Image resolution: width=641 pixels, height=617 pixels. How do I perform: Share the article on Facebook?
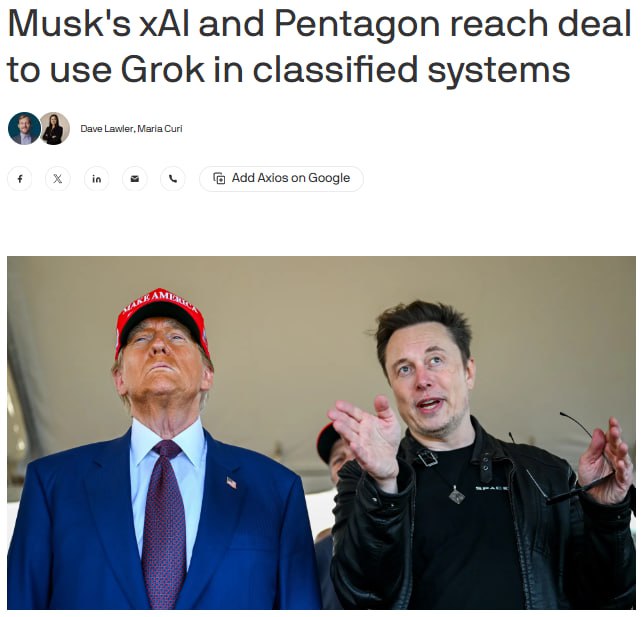click(x=20, y=179)
